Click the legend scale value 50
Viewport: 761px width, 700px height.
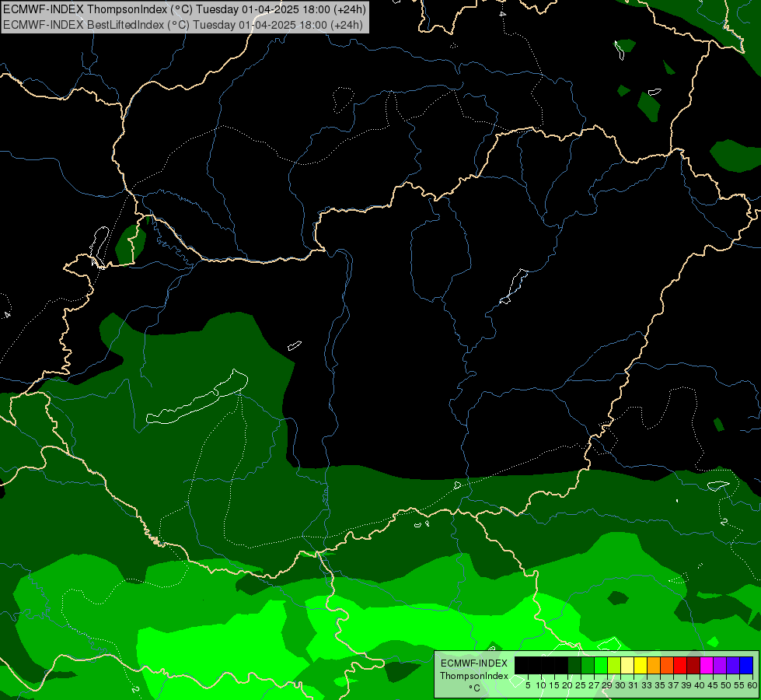(727, 685)
